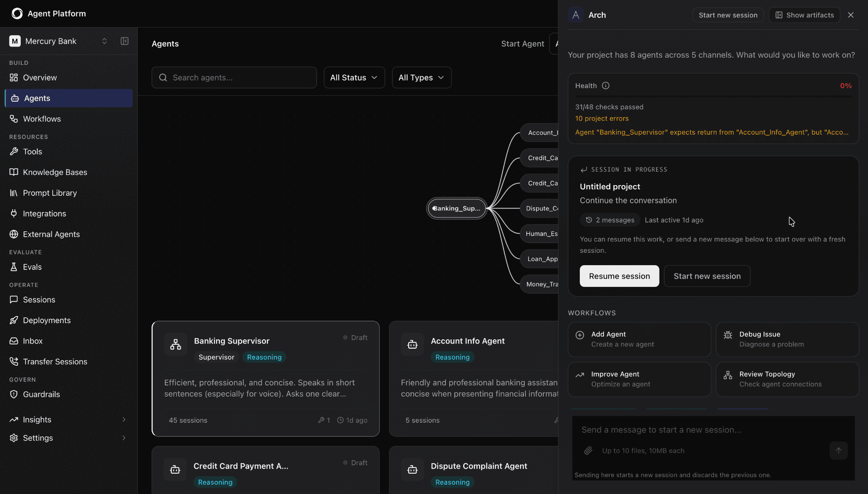Collapse the sidebar panel icon
The height and width of the screenshot is (494, 868).
pos(125,41)
